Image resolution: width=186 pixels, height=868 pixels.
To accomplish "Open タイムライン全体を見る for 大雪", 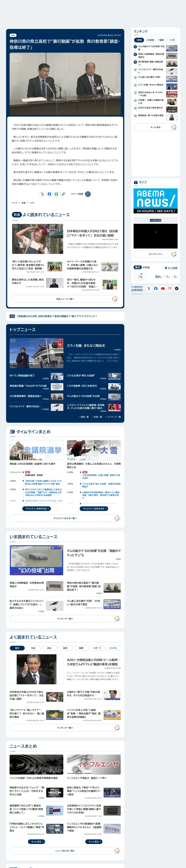I will point(94,509).
